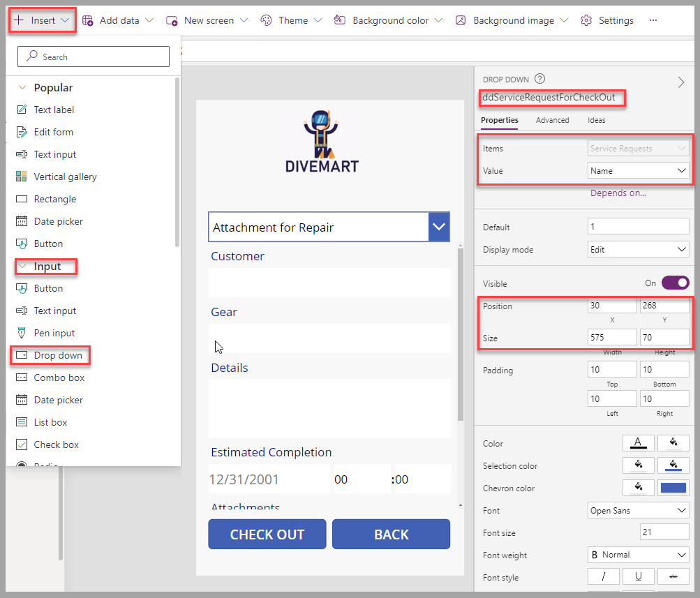Open the Value dropdown showing Name
The height and width of the screenshot is (598, 700).
click(x=637, y=170)
